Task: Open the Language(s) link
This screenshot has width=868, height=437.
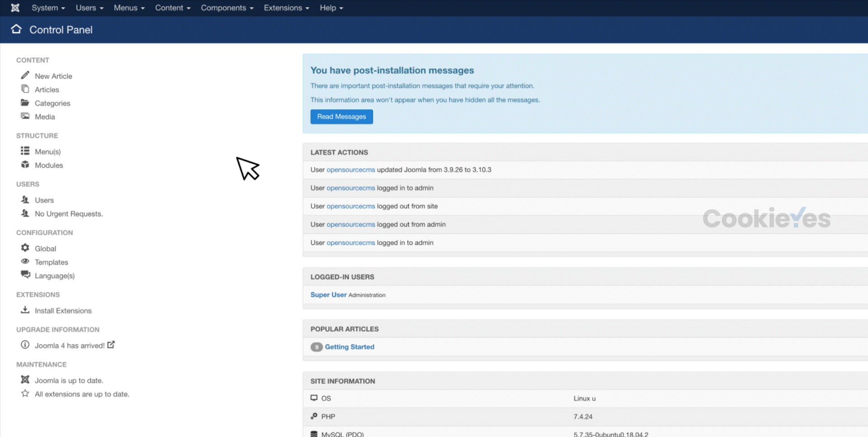Action: click(x=55, y=275)
